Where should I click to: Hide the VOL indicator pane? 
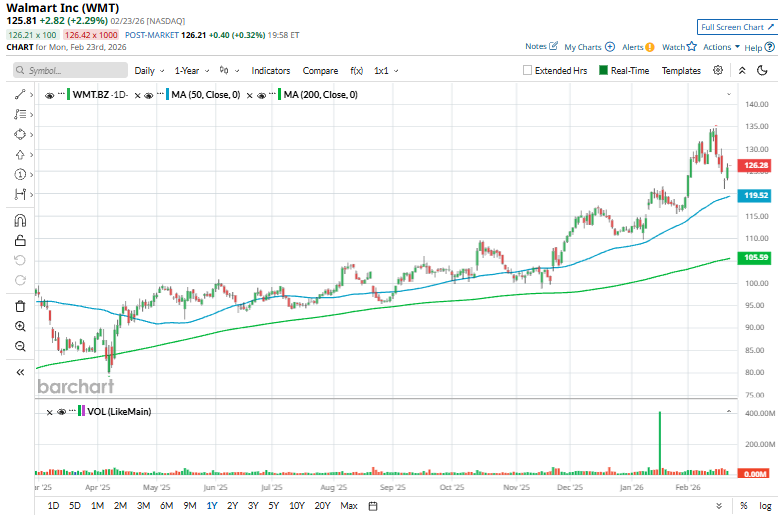click(62, 412)
